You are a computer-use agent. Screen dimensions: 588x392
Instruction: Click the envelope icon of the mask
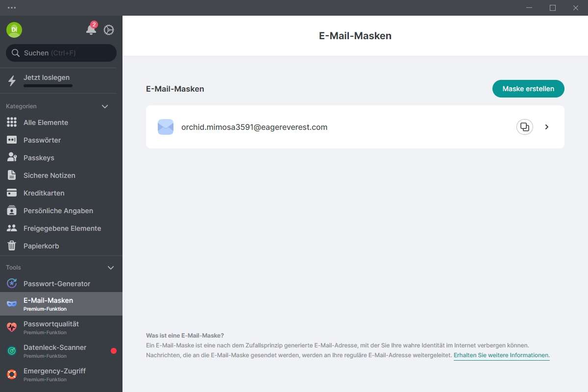pyautogui.click(x=166, y=127)
